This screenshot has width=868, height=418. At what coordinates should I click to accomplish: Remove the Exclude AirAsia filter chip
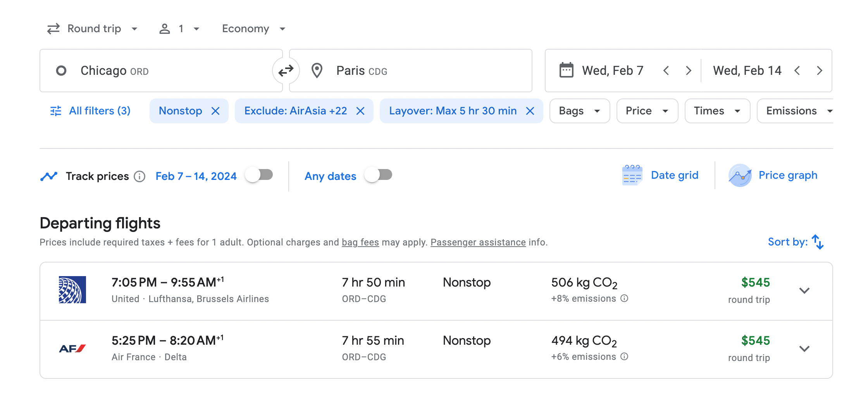pos(360,111)
